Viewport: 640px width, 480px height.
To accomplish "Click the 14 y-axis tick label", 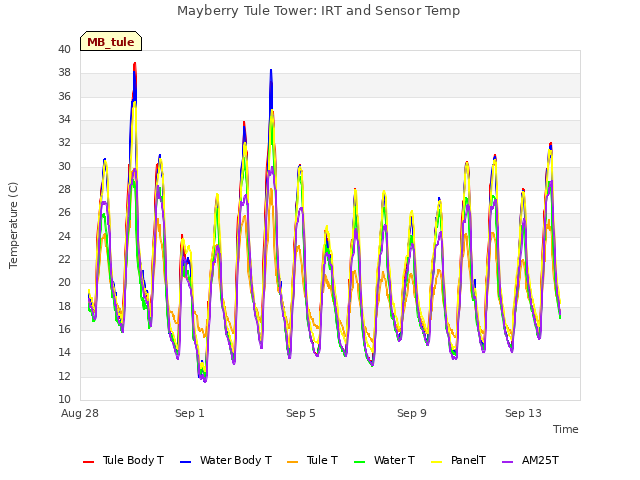I will 64,353.
